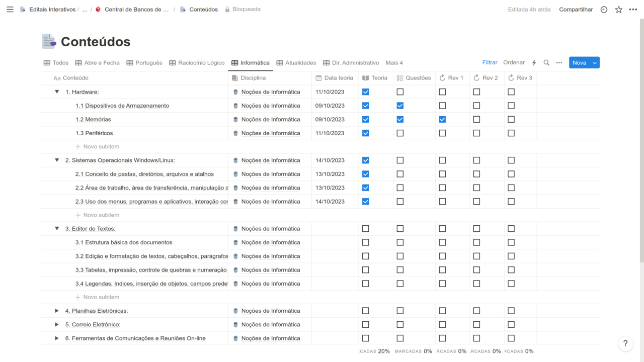Check Questões for 5. Correio Eletrônico
644x362 pixels.
400,324
